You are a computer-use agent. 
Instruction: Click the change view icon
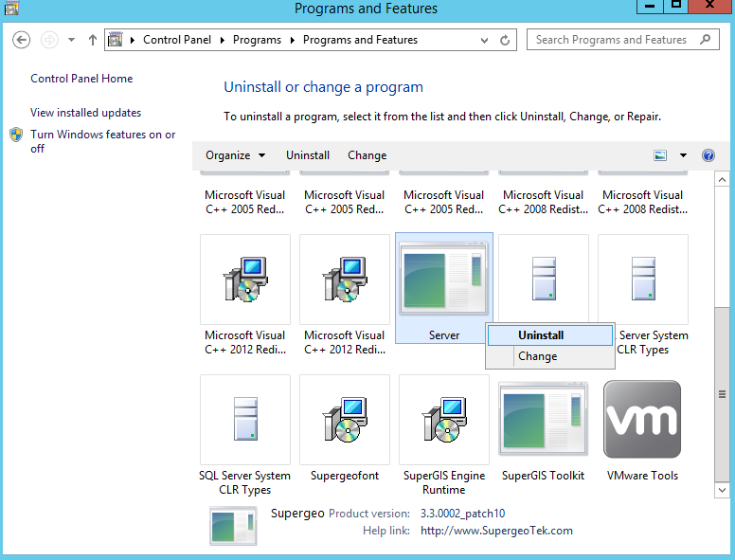(660, 155)
